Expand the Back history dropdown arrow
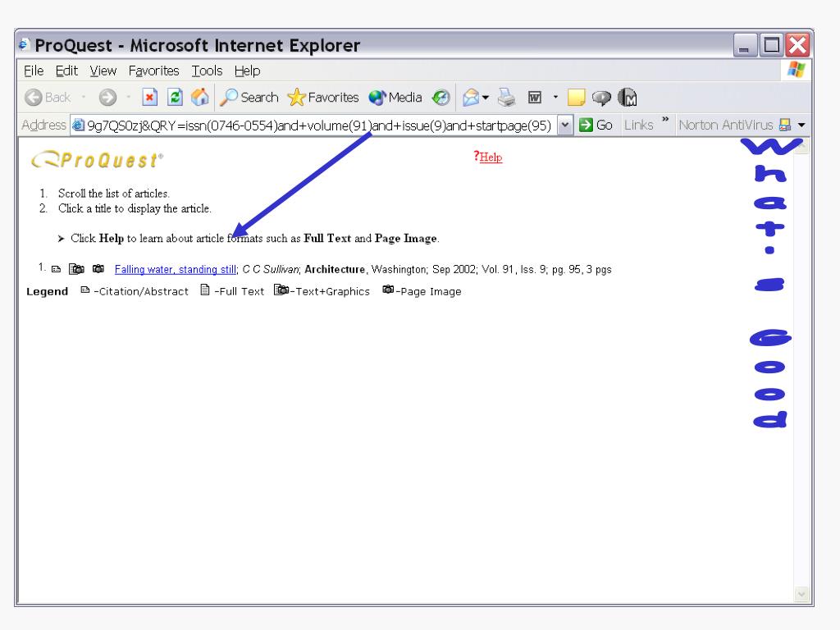 (84, 98)
